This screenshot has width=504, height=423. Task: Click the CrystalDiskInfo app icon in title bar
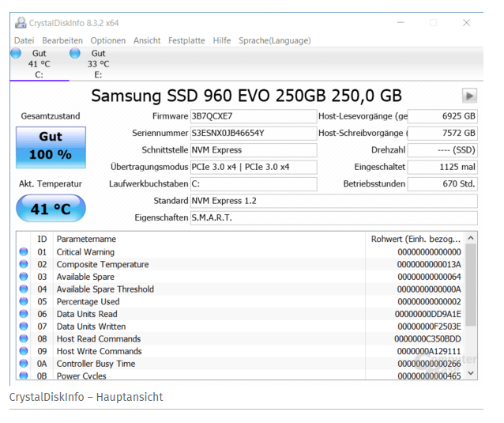click(x=21, y=23)
